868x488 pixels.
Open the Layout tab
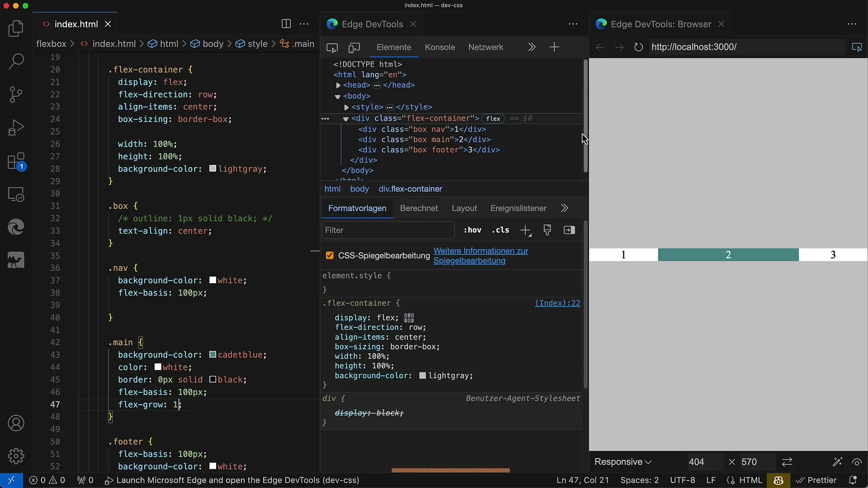coord(464,208)
